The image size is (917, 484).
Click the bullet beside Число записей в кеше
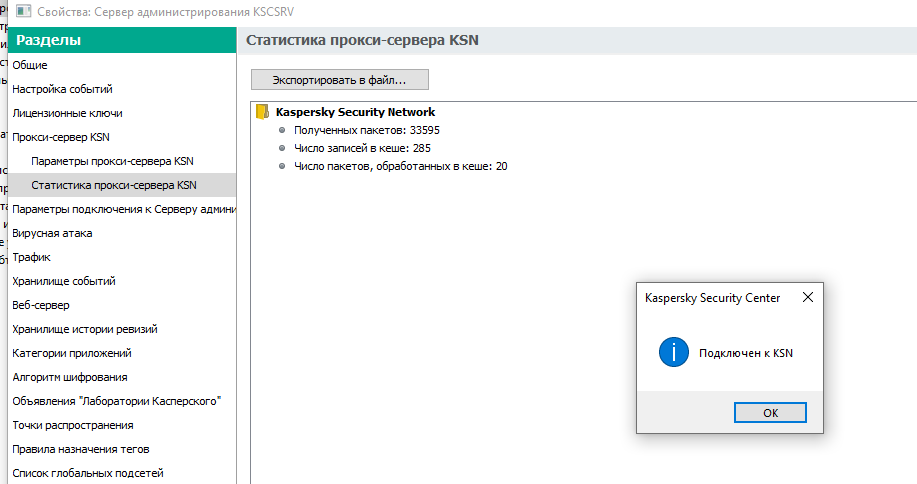click(282, 148)
